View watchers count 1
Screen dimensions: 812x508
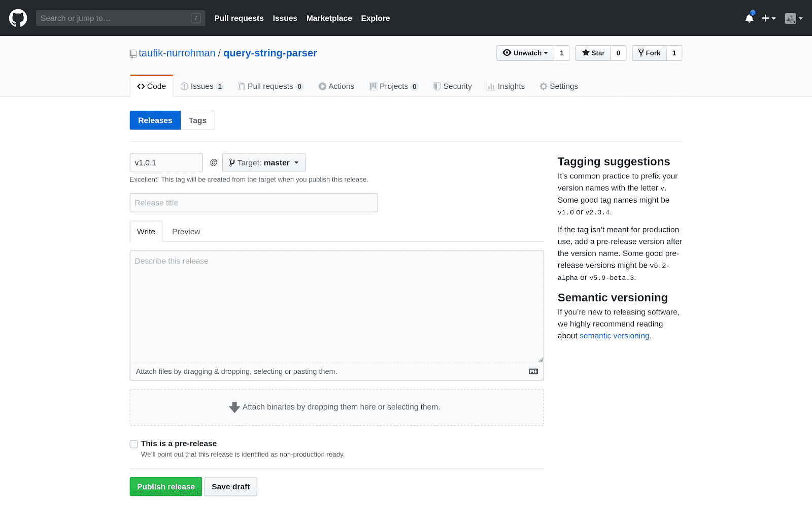(562, 53)
